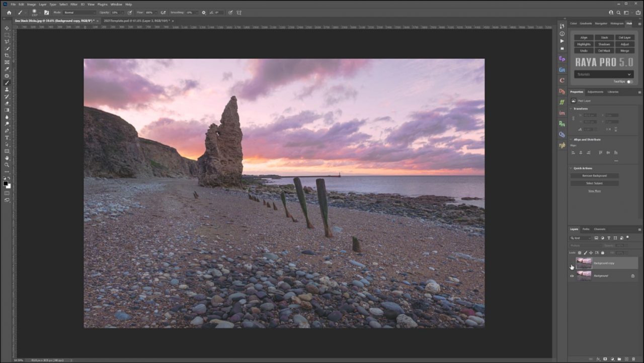Image resolution: width=644 pixels, height=363 pixels.
Task: Click the Highlights button in Raya Pro
Action: tap(583, 44)
